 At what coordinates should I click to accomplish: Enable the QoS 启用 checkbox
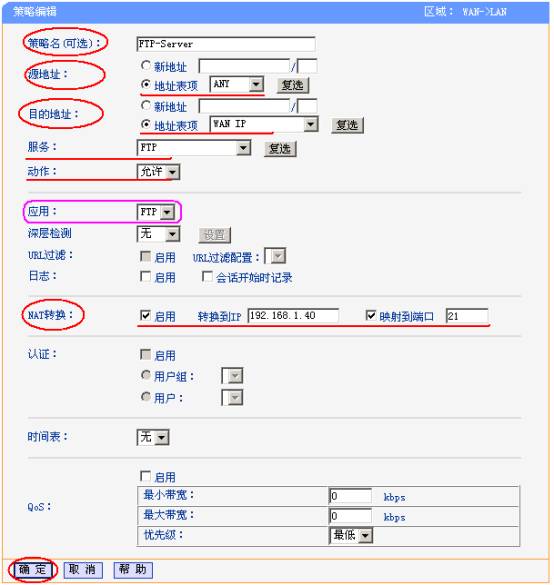click(x=145, y=476)
